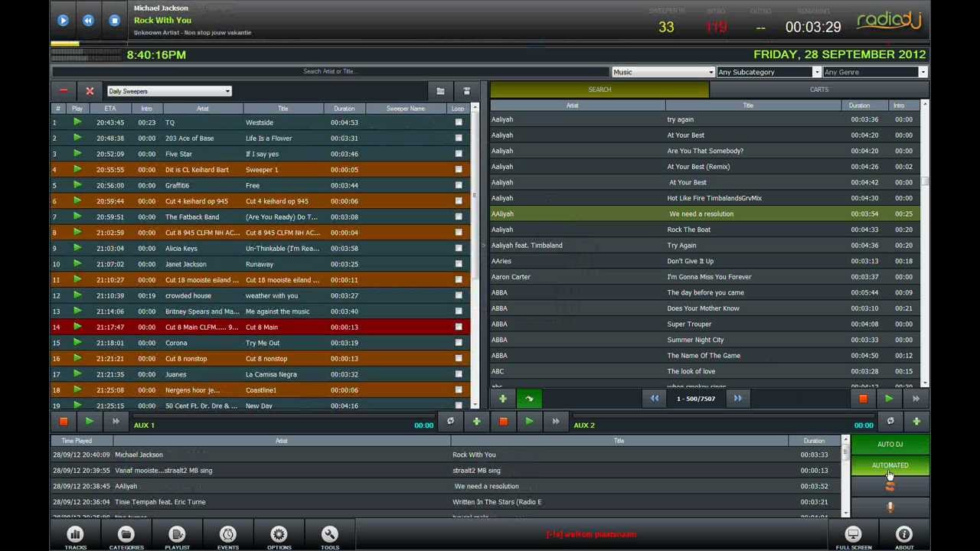Screen dimensions: 980x551
Task: Switch to the SEARCH tab
Action: (x=599, y=90)
